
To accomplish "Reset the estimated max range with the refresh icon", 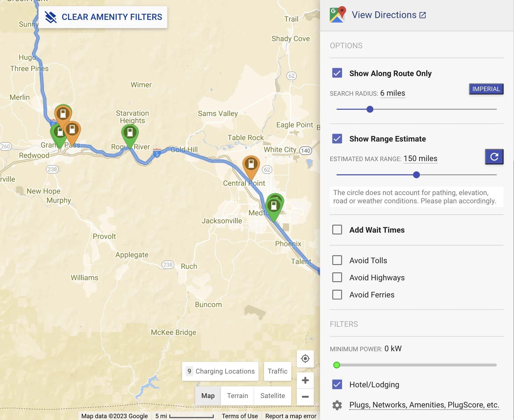I will (x=494, y=157).
